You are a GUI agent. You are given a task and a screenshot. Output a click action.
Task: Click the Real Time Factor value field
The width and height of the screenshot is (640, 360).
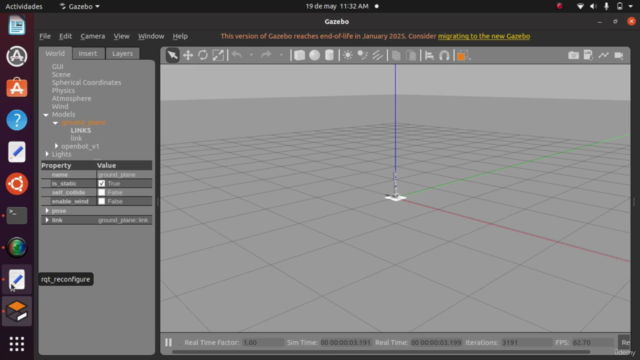pos(262,342)
